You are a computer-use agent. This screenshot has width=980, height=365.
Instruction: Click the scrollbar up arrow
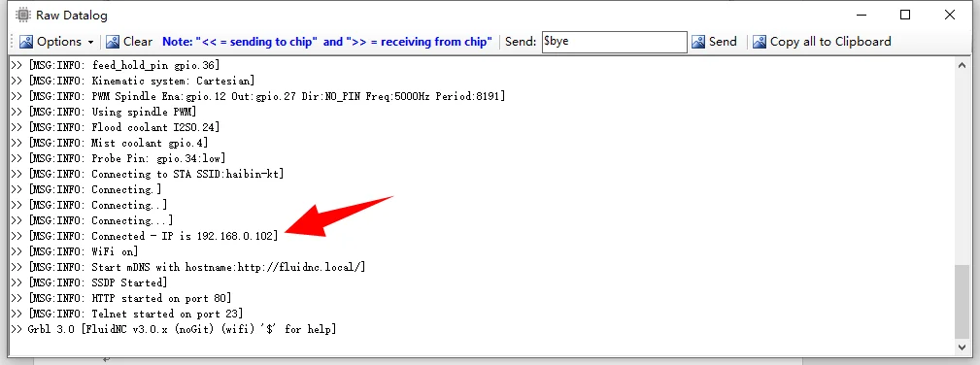coord(963,64)
